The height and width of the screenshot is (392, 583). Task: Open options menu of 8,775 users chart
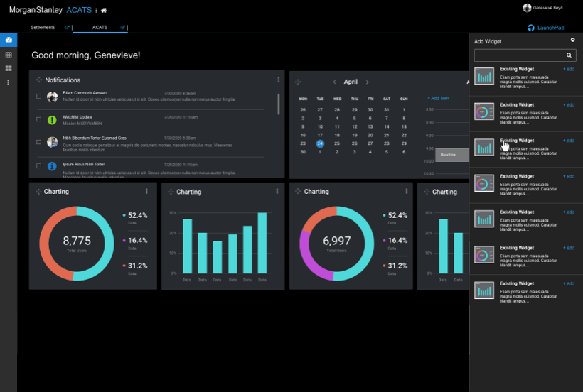(146, 191)
